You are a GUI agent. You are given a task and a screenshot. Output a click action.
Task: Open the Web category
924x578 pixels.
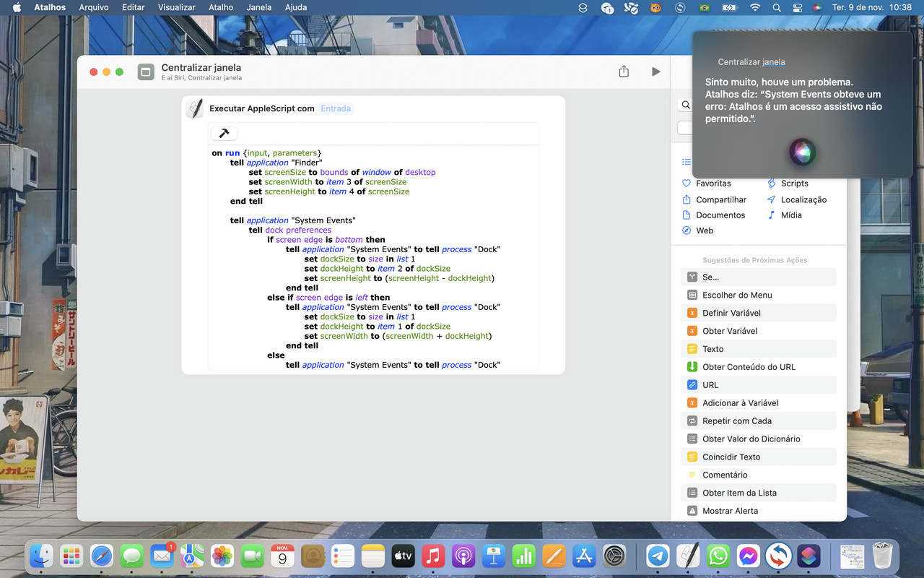pyautogui.click(x=698, y=230)
